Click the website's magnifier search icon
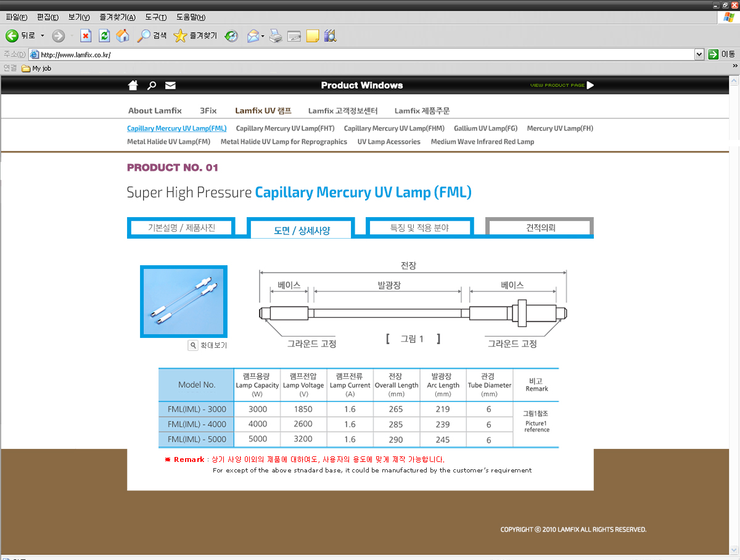This screenshot has width=740, height=560. point(152,85)
